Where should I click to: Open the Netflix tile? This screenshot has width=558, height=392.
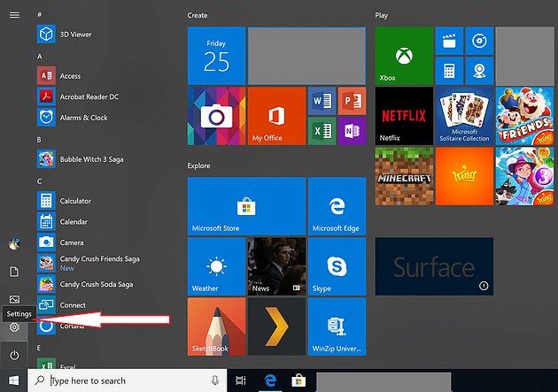click(404, 116)
